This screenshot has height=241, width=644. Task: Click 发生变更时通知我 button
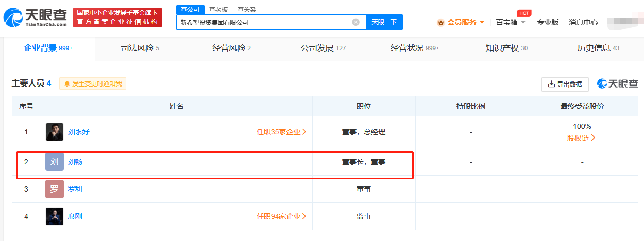93,83
